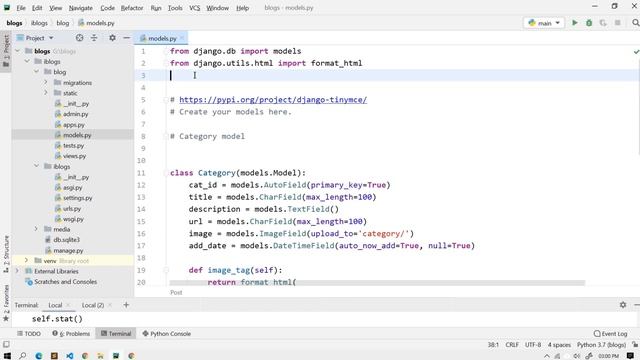Open the Navigate menu
This screenshot has width=640, height=360.
click(80, 8)
